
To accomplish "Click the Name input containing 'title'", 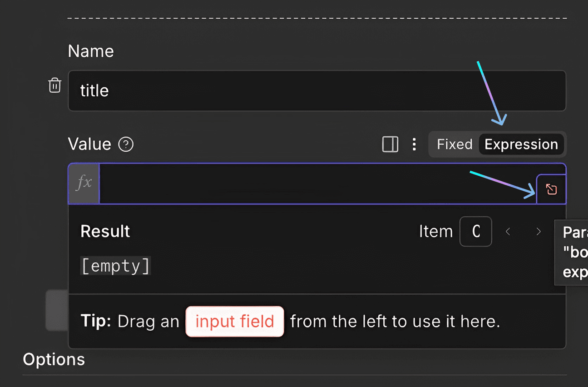I will click(316, 90).
